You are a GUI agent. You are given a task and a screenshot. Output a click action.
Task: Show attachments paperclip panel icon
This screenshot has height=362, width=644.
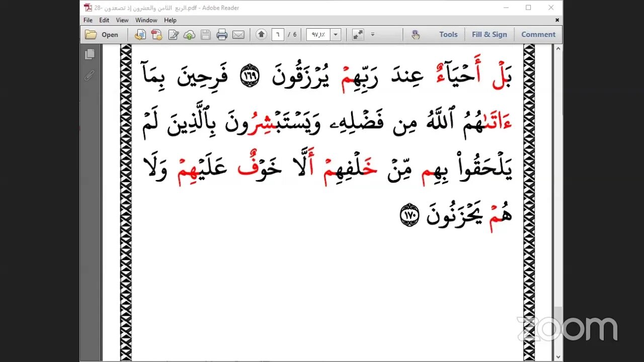point(90,75)
